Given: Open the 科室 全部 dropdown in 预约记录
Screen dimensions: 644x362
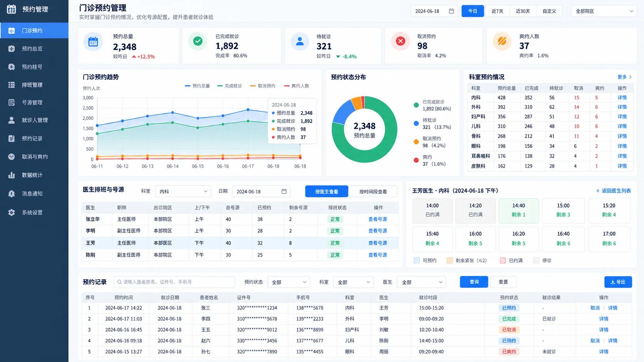Looking at the screenshot, I should point(353,282).
